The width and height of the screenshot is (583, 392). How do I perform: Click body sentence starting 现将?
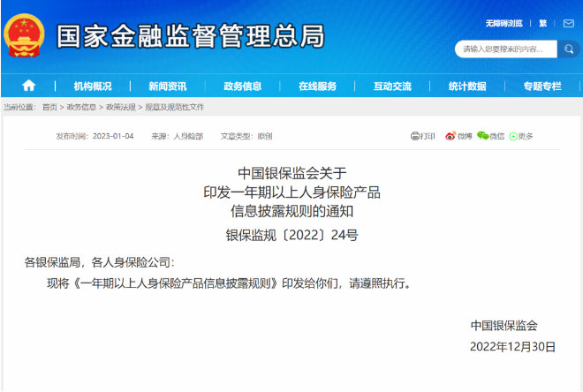pos(230,283)
